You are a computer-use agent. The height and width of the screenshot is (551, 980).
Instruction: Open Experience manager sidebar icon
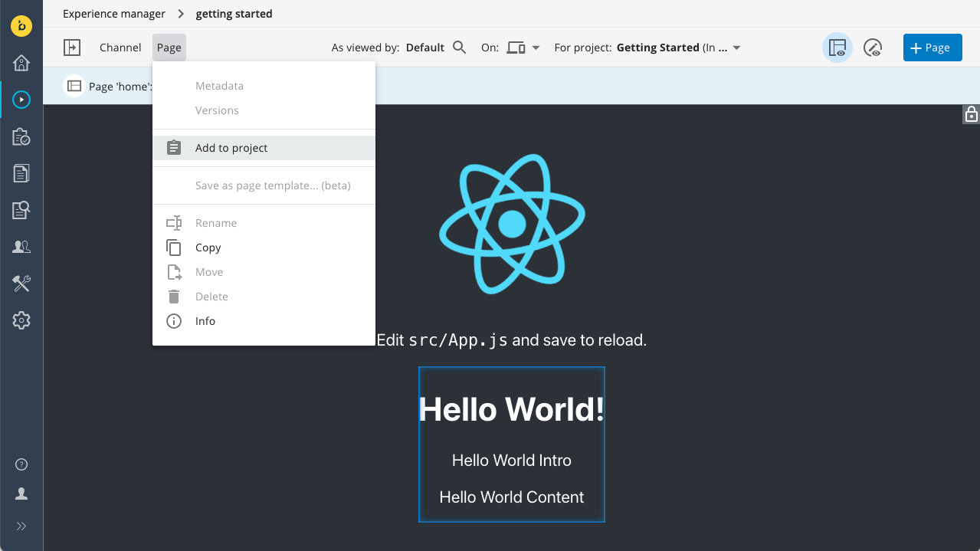point(21,100)
